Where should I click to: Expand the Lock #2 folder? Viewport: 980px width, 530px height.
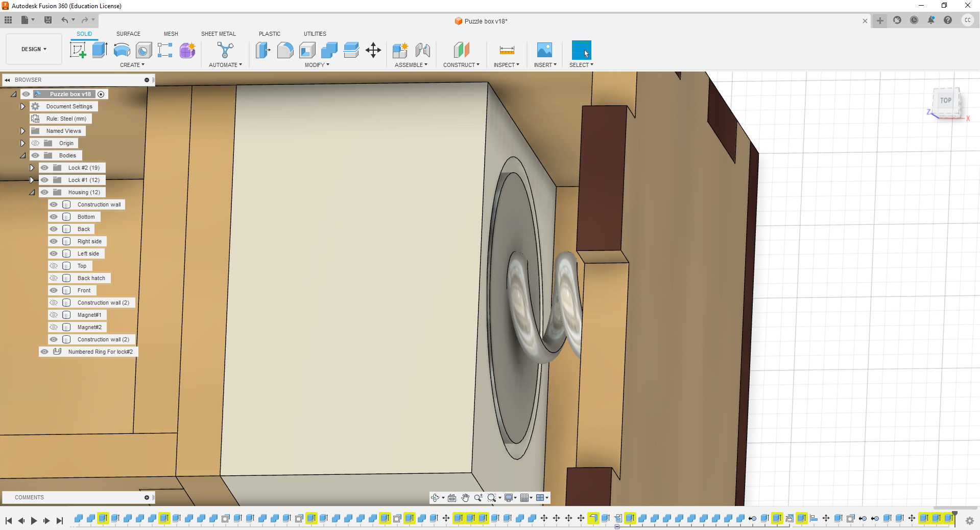tap(32, 168)
